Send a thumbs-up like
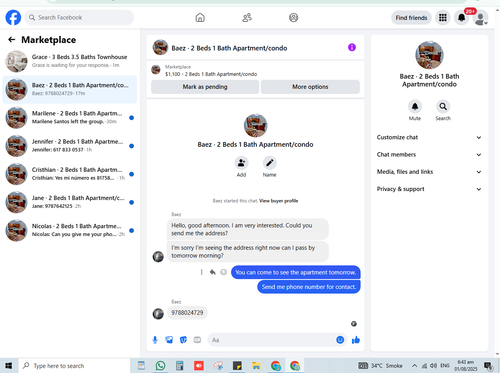Image resolution: width=500 pixels, height=373 pixels. [356, 340]
